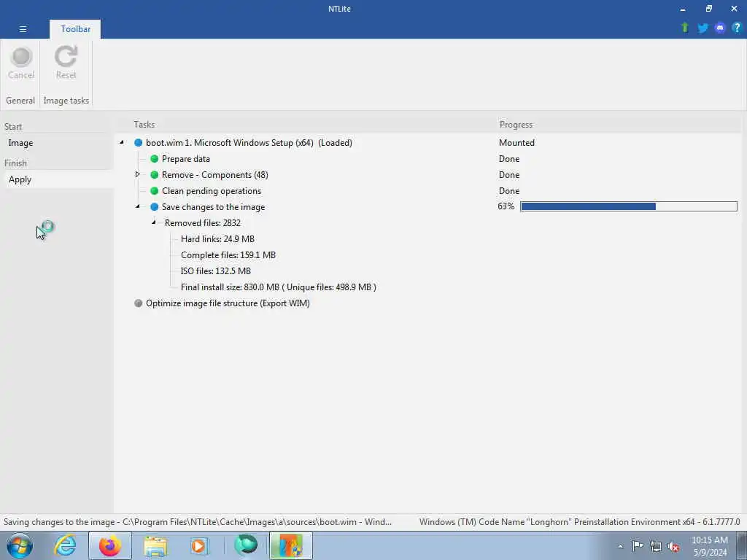Click Done status for Prepare data

508,159
